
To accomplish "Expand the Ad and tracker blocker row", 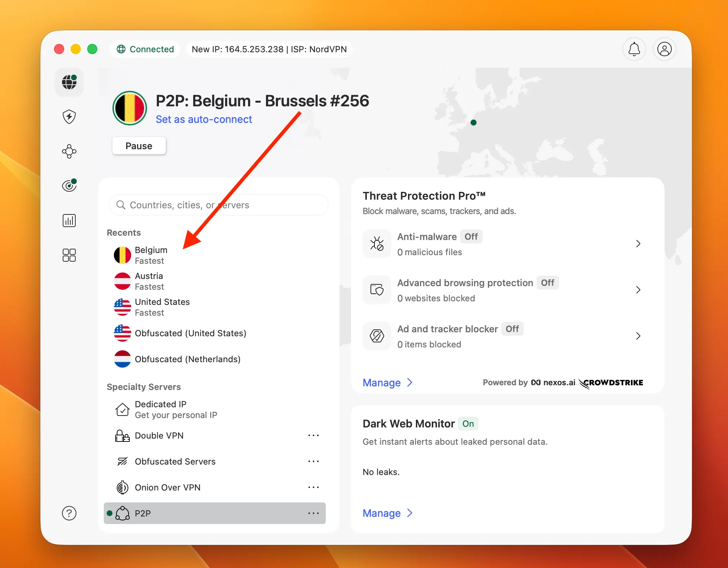I will (638, 336).
